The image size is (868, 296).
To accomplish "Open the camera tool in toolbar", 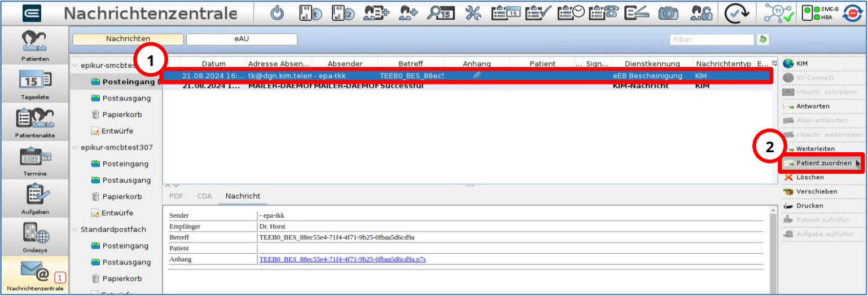I will pyautogui.click(x=668, y=14).
